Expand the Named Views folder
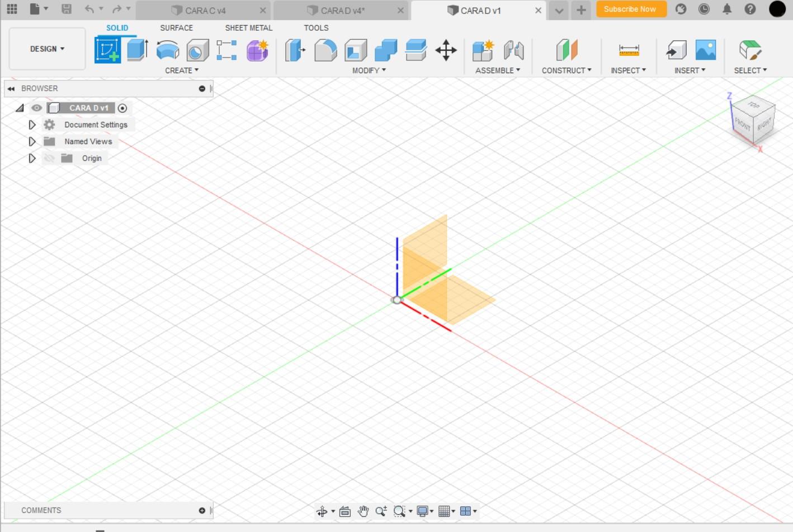 (x=32, y=141)
